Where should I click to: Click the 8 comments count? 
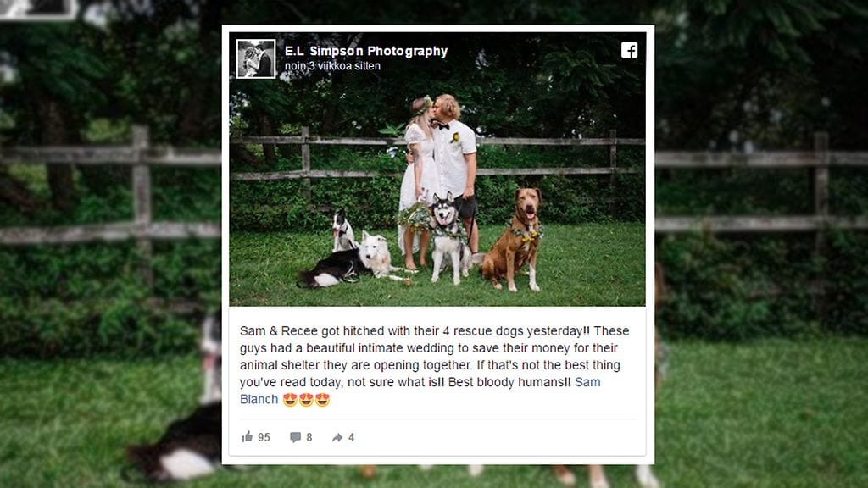[309, 438]
